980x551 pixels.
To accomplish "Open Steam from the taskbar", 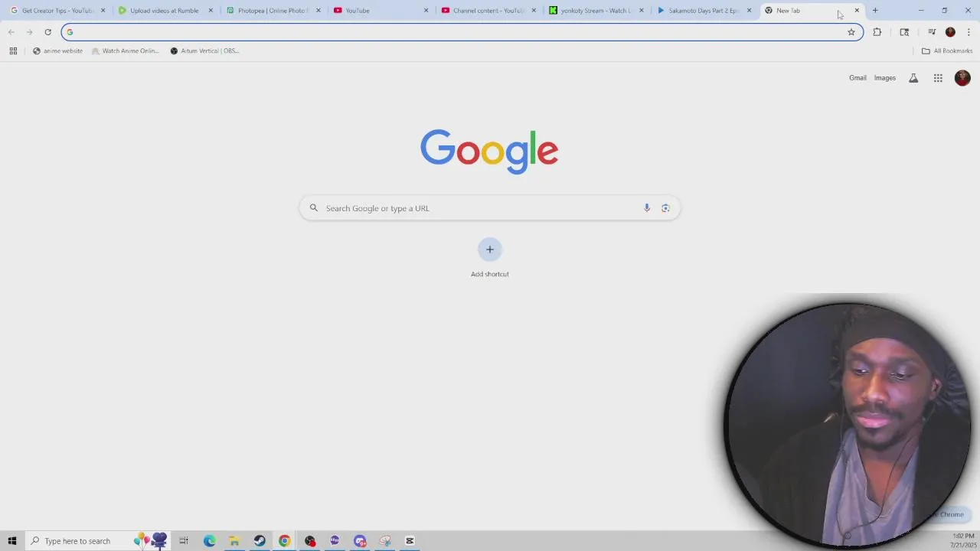I will [260, 541].
